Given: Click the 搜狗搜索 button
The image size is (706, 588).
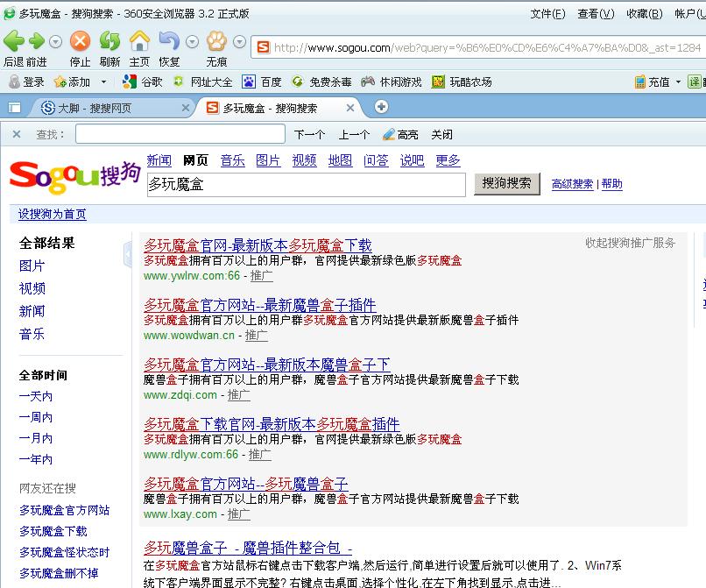Looking at the screenshot, I should coord(506,183).
